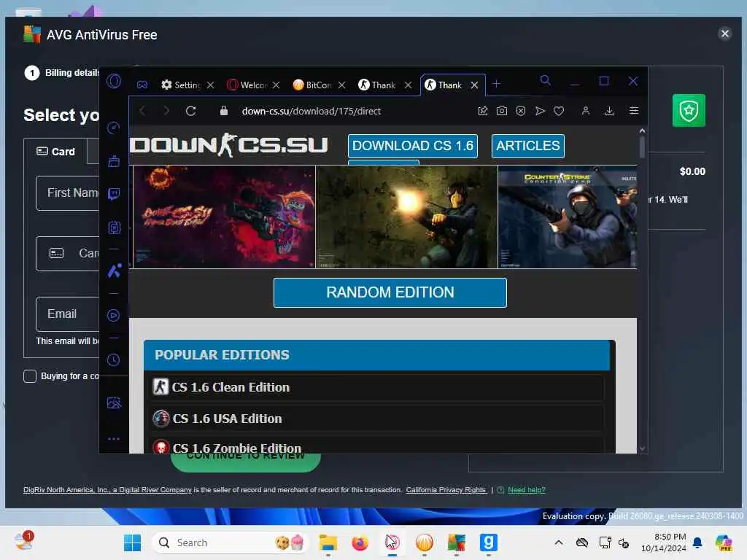Click the Need help? link in AVG

pyautogui.click(x=527, y=490)
